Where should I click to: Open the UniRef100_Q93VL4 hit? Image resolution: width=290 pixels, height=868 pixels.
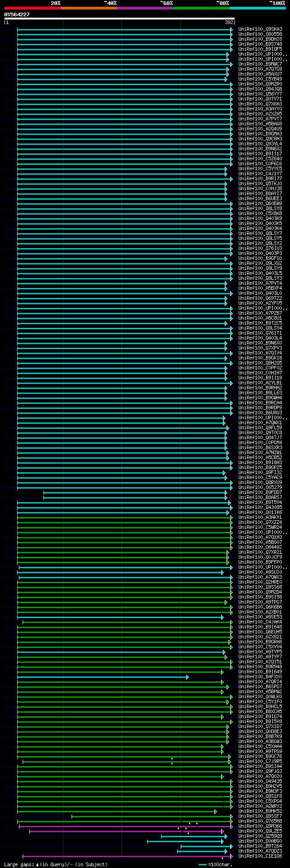260,144
